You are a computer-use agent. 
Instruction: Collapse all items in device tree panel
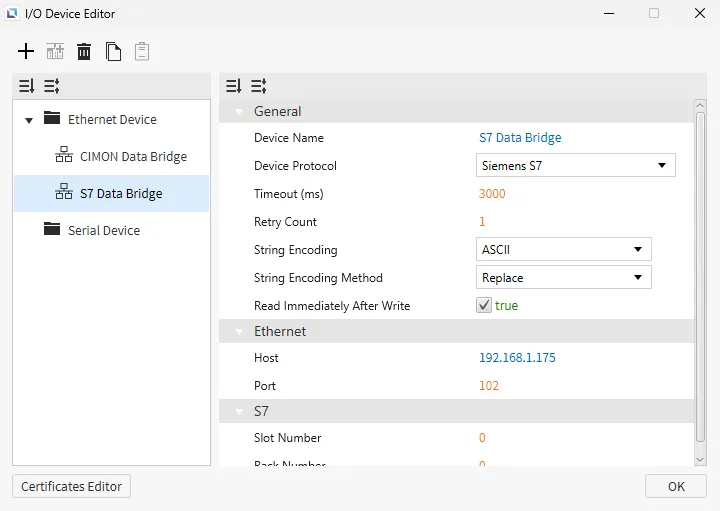pos(27,86)
